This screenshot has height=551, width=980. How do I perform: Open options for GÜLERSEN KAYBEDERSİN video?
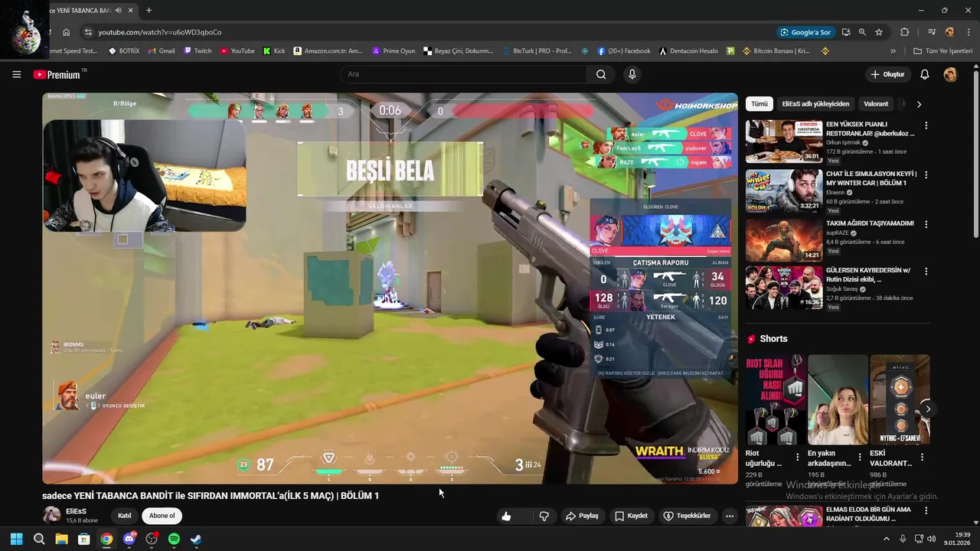(x=926, y=272)
